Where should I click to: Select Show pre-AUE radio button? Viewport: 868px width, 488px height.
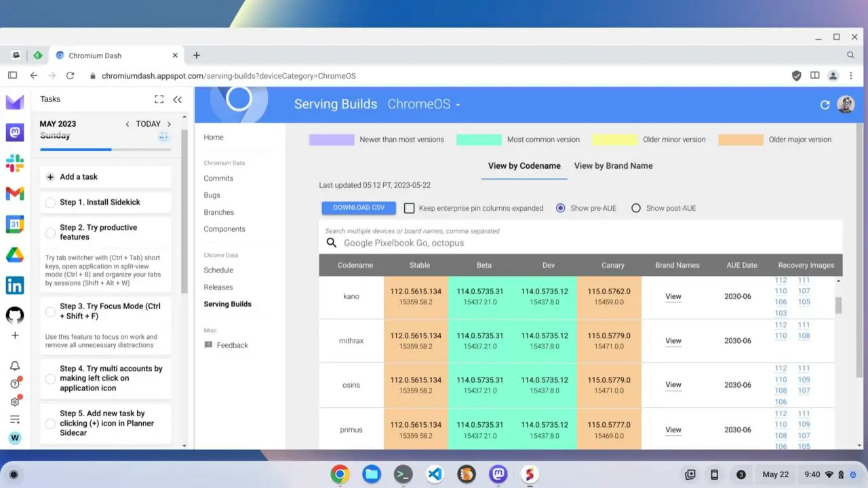click(x=560, y=208)
